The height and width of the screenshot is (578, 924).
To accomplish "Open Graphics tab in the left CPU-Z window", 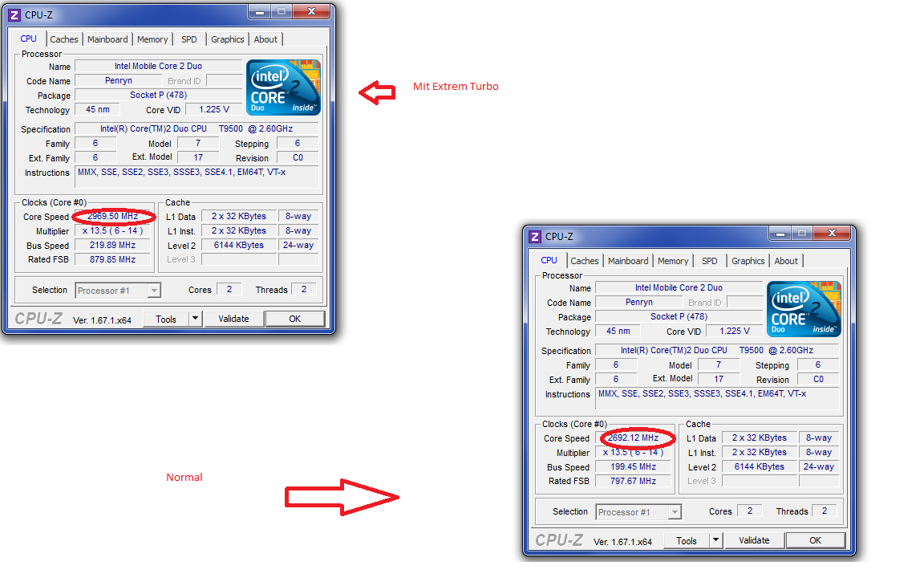I will pyautogui.click(x=228, y=39).
